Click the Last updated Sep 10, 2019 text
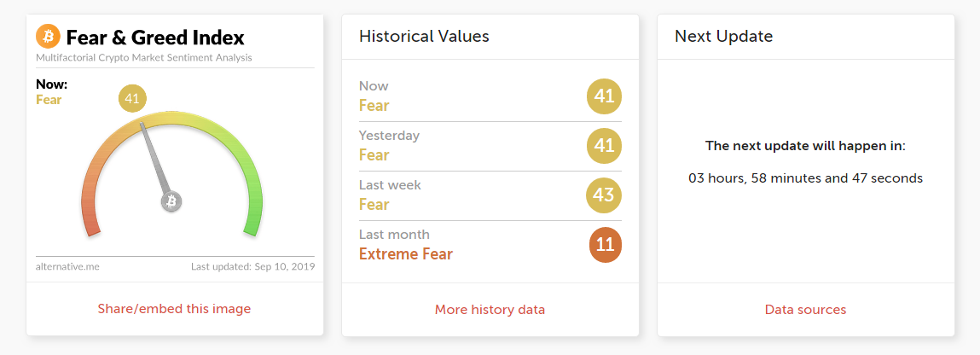 (x=252, y=266)
